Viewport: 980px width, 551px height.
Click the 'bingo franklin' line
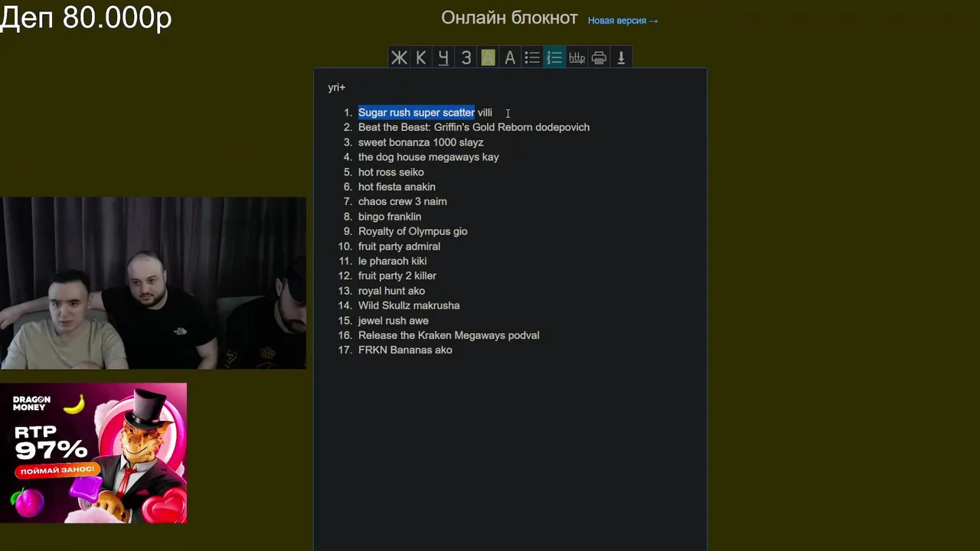390,217
